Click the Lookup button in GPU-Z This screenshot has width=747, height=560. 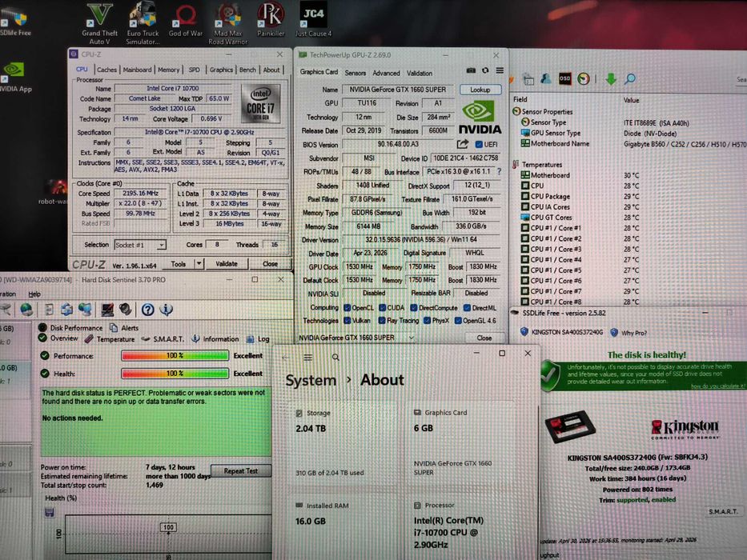(x=480, y=90)
